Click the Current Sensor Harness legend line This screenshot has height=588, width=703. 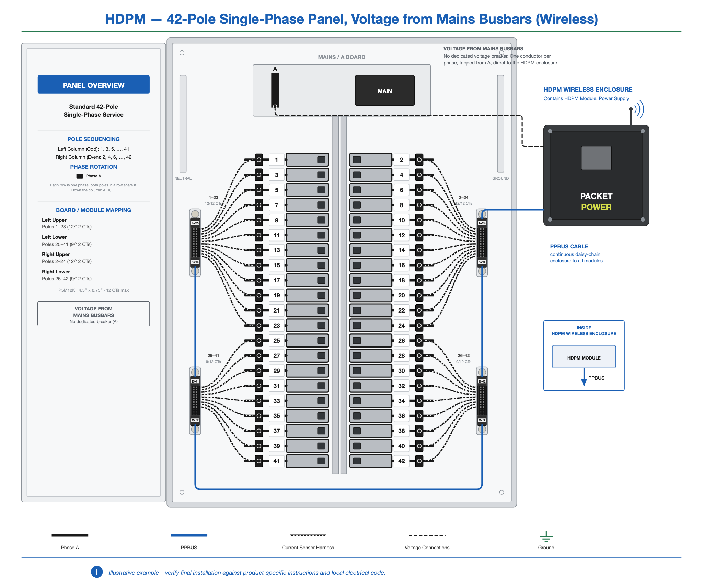point(308,535)
